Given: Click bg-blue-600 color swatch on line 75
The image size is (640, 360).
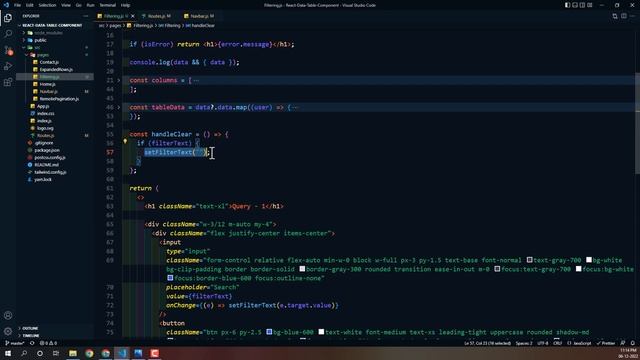Looking at the screenshot, I should click(269, 332).
